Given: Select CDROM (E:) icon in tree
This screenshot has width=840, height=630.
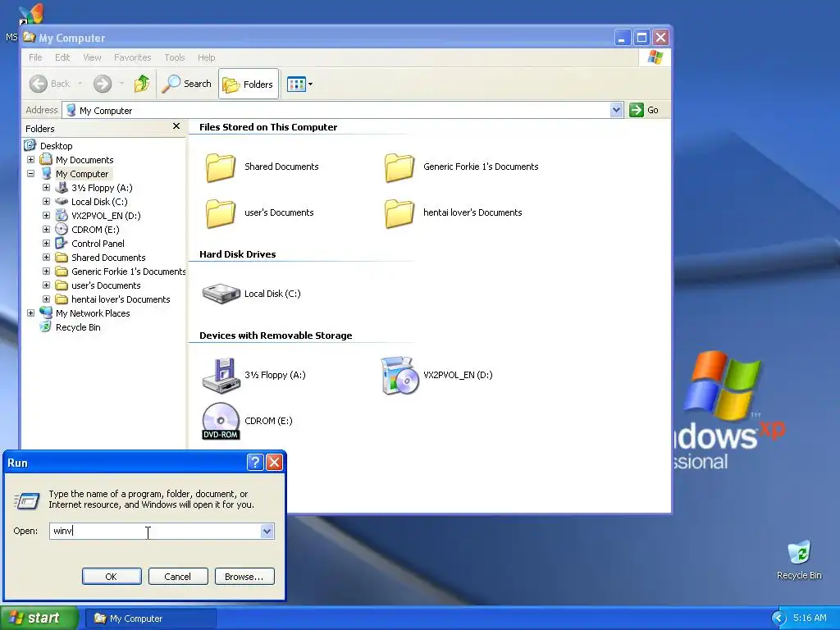Looking at the screenshot, I should point(62,230).
